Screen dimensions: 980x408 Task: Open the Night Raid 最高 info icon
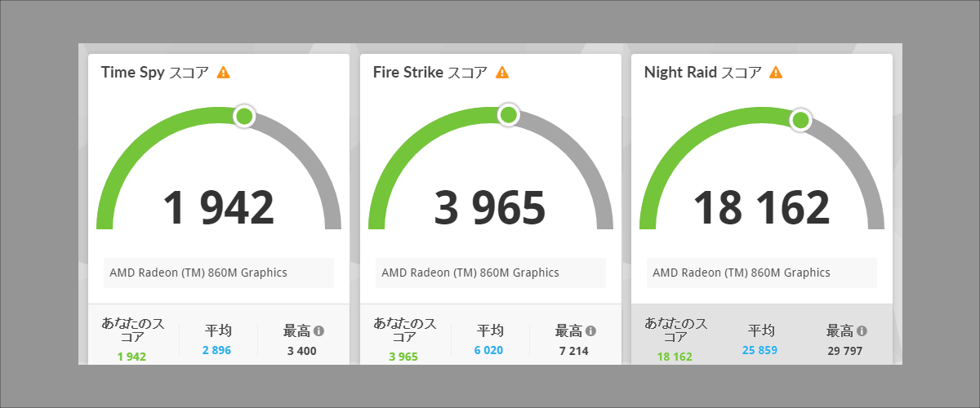862,331
